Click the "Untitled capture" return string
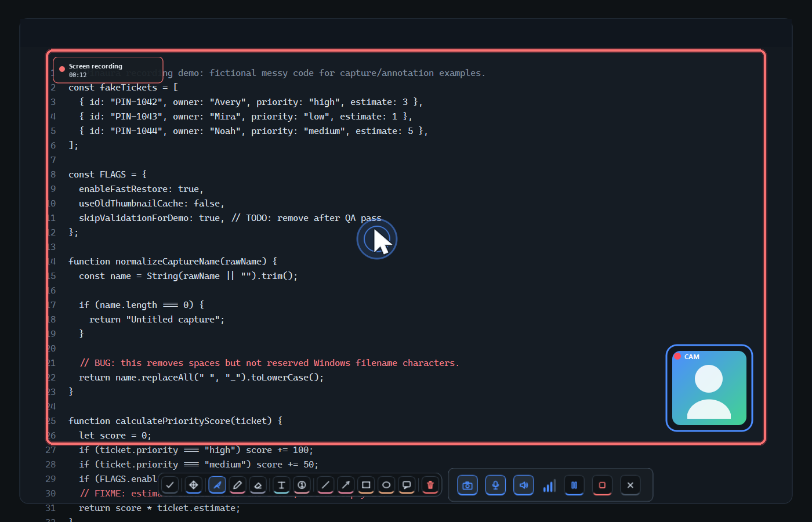The height and width of the screenshot is (522, 812). pyautogui.click(x=173, y=320)
